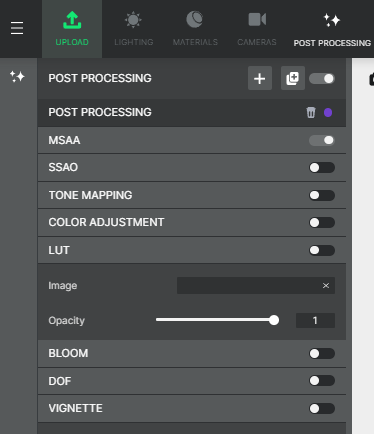Enable the LUT toggle
Image resolution: width=374 pixels, height=434 pixels.
322,250
